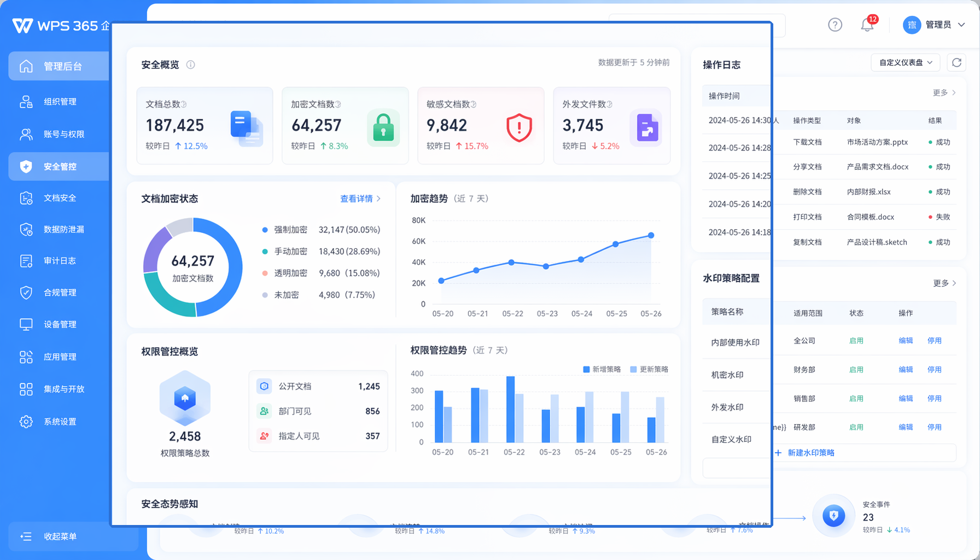Expand the 管理员 account menu arrow
Viewport: 980px width, 560px height.
(961, 25)
